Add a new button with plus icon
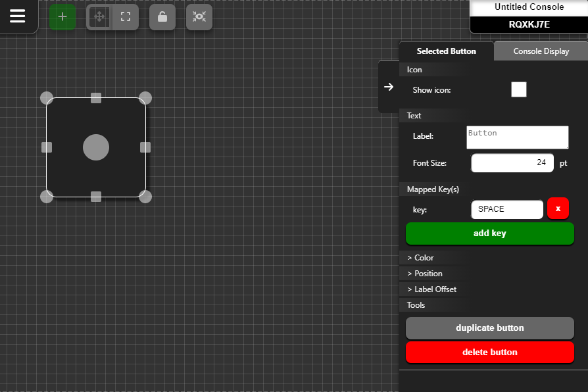 pos(62,17)
